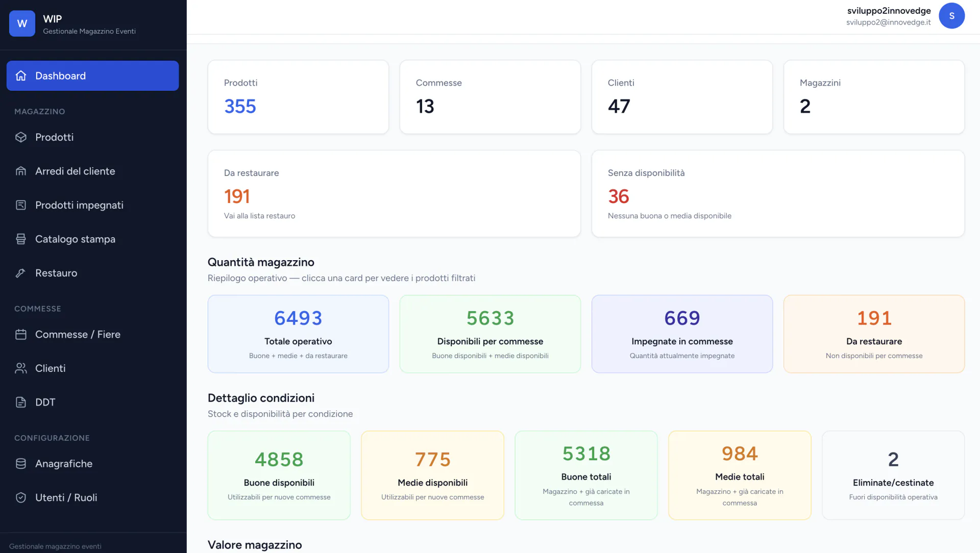This screenshot has height=553, width=980.
Task: Open the Medie disponibili 775 card
Action: [x=432, y=475]
